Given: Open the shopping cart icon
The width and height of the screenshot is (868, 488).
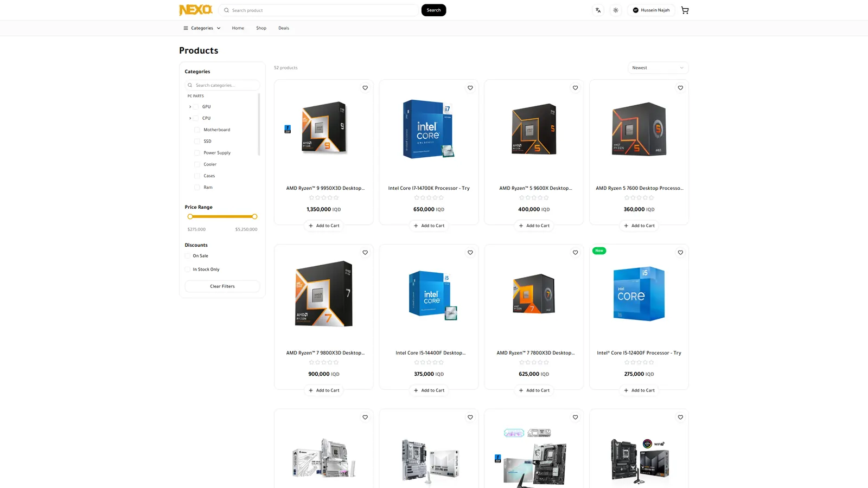Looking at the screenshot, I should click(685, 10).
